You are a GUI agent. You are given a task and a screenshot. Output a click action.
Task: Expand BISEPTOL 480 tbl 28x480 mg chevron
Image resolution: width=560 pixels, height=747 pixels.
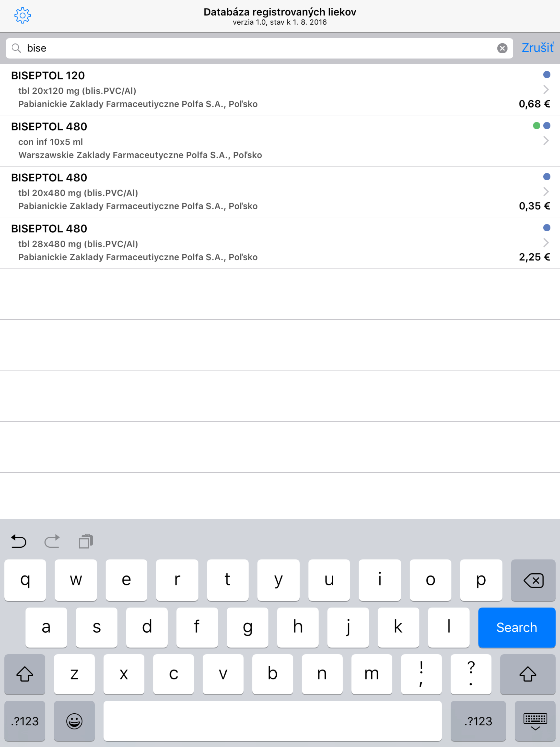point(546,243)
